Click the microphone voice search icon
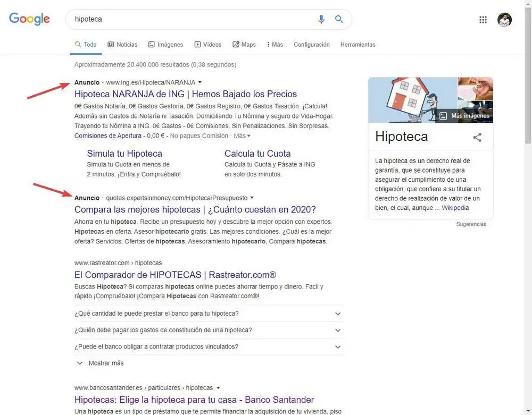This screenshot has height=415, width=532. click(321, 19)
